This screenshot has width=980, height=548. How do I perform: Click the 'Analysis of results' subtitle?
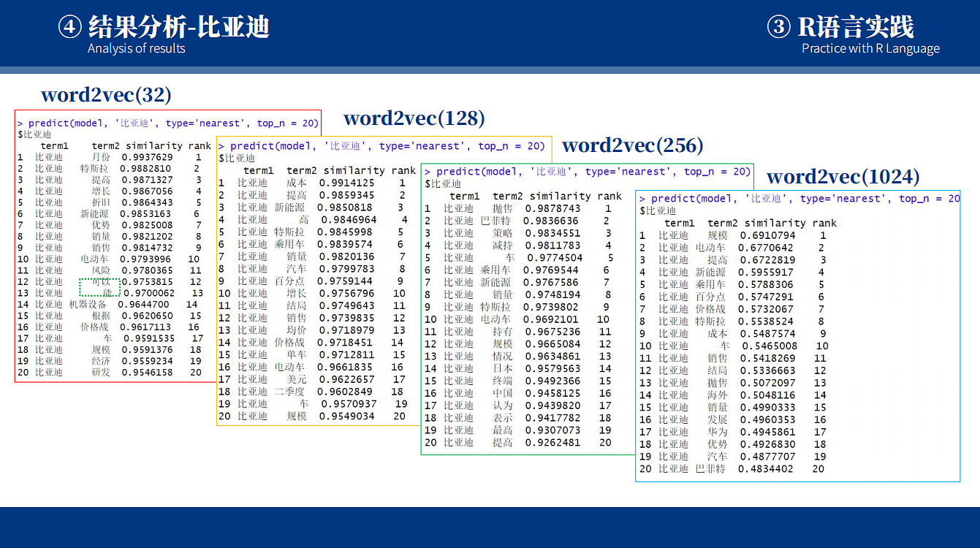pos(137,49)
